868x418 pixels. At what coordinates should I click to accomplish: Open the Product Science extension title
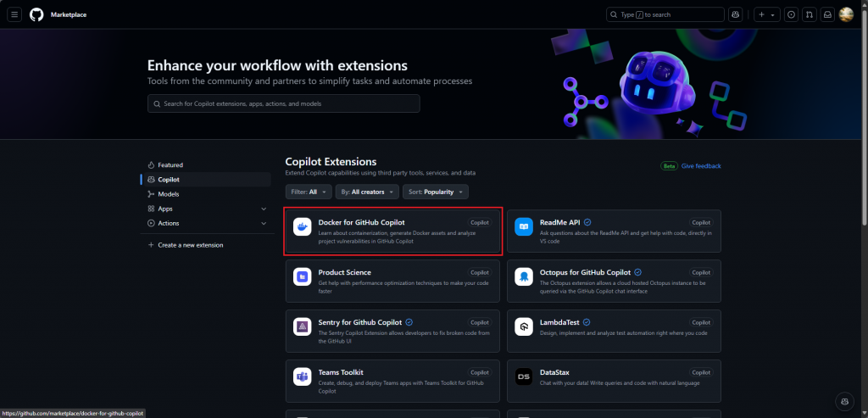(344, 272)
